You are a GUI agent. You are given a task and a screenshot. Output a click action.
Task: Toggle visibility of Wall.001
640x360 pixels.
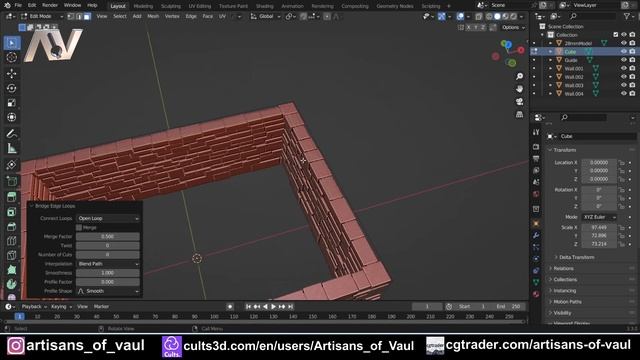tap(623, 69)
